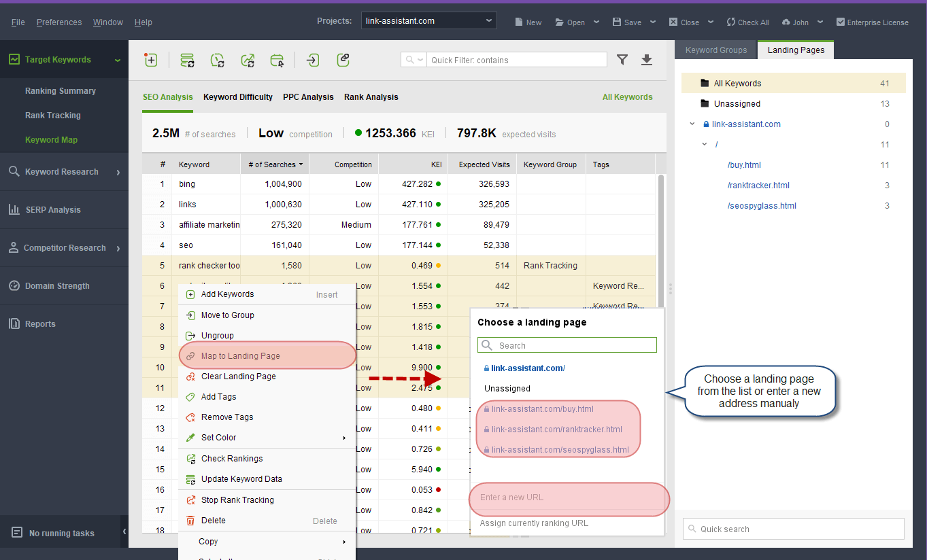Click the Check All button
This screenshot has width=927, height=560.
pos(747,22)
